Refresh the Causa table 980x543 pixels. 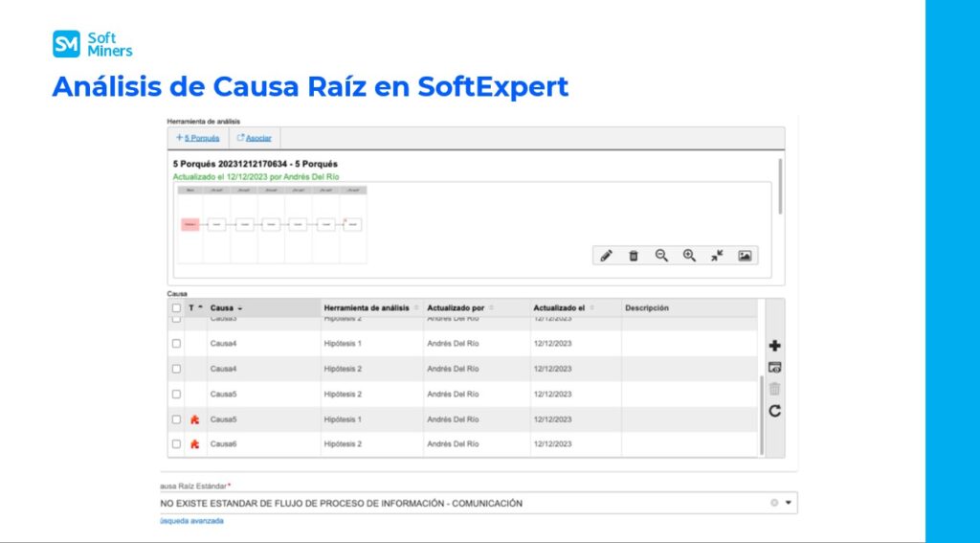[x=774, y=411]
